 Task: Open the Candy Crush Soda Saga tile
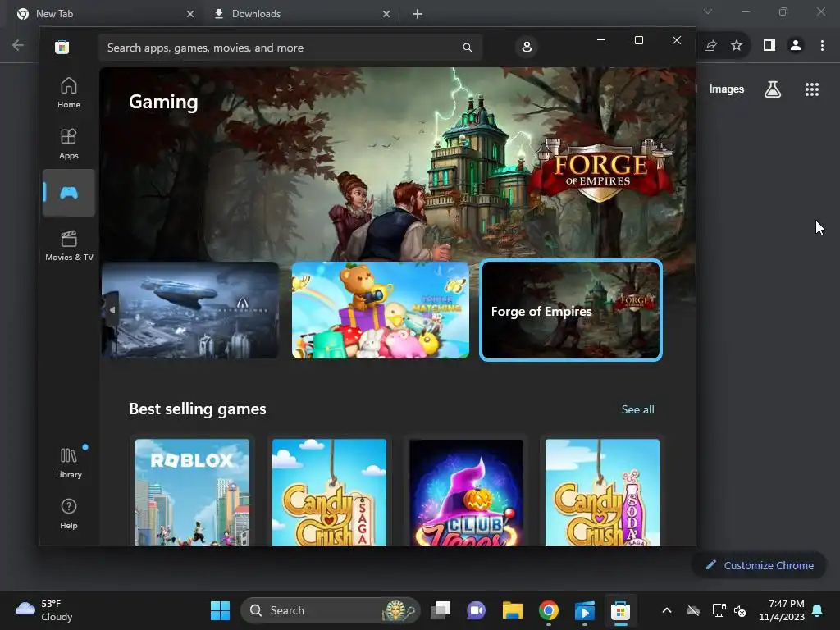(602, 492)
